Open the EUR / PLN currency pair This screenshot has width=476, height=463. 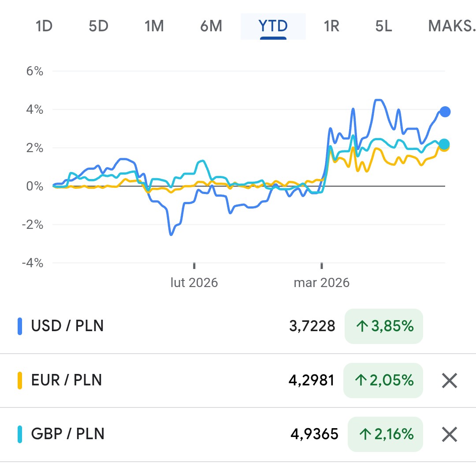point(67,380)
